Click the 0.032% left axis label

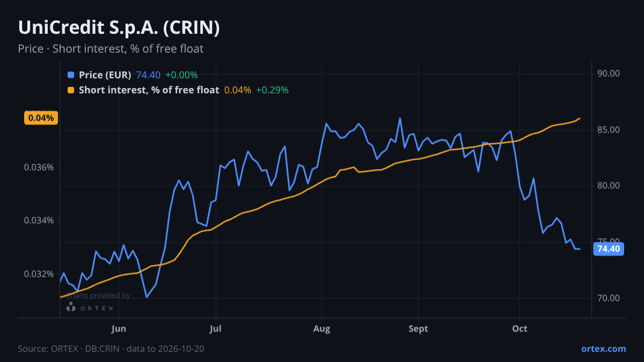click(39, 274)
